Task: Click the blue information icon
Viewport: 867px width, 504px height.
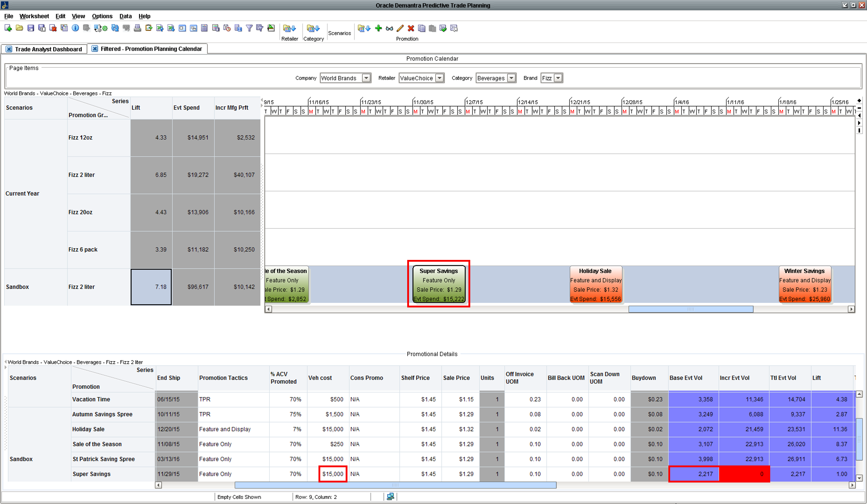Action: [x=75, y=28]
